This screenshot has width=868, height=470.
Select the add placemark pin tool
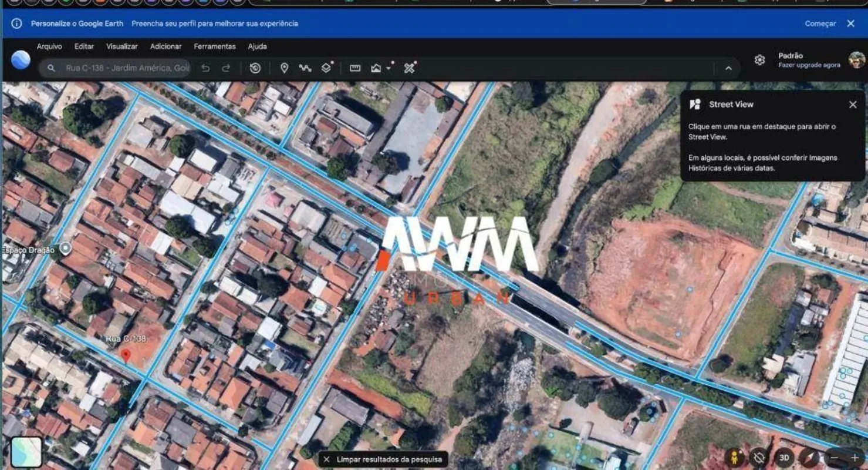284,68
